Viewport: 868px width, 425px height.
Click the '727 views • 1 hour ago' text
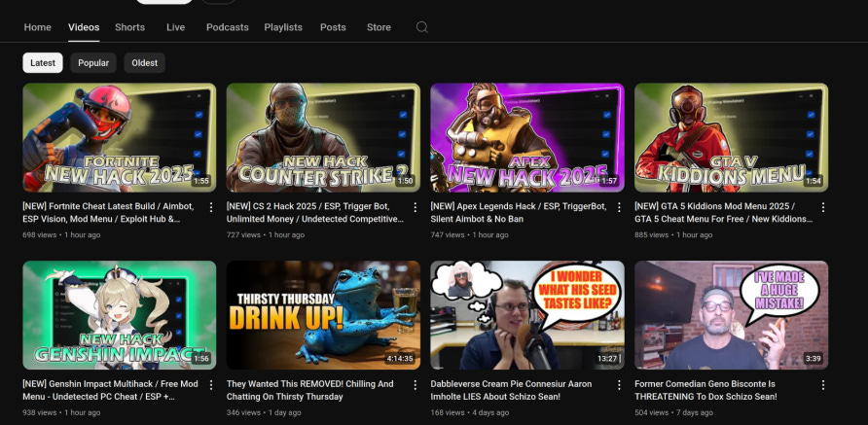tap(266, 234)
